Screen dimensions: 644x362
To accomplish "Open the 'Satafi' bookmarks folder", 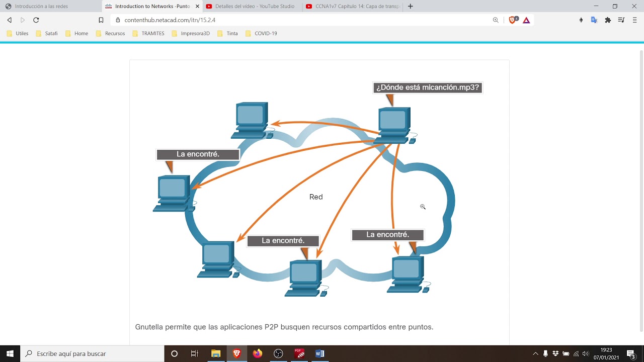I will point(47,34).
